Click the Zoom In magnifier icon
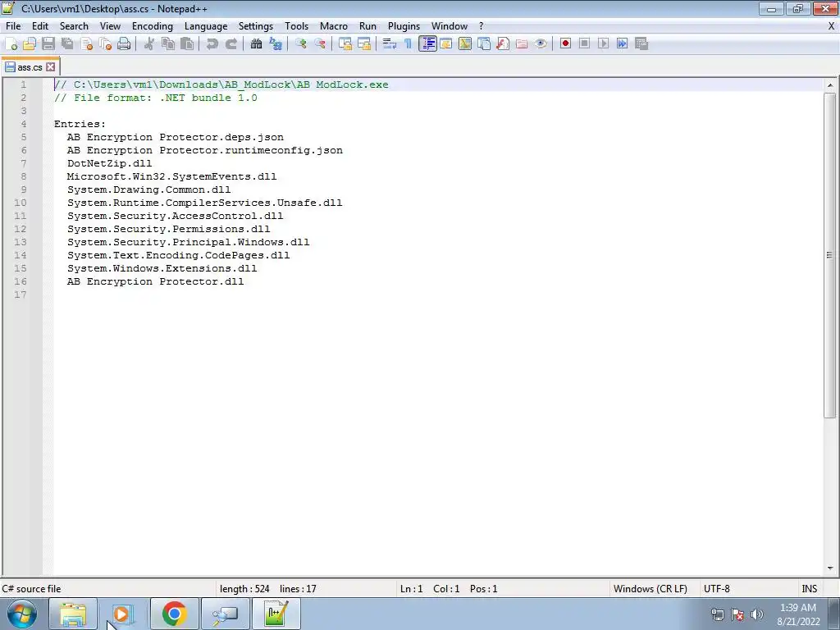 pyautogui.click(x=300, y=44)
